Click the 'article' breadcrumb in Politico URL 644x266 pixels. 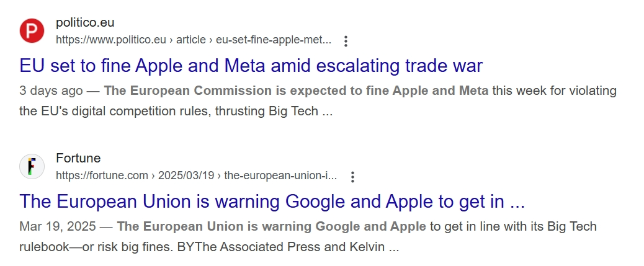(x=191, y=40)
